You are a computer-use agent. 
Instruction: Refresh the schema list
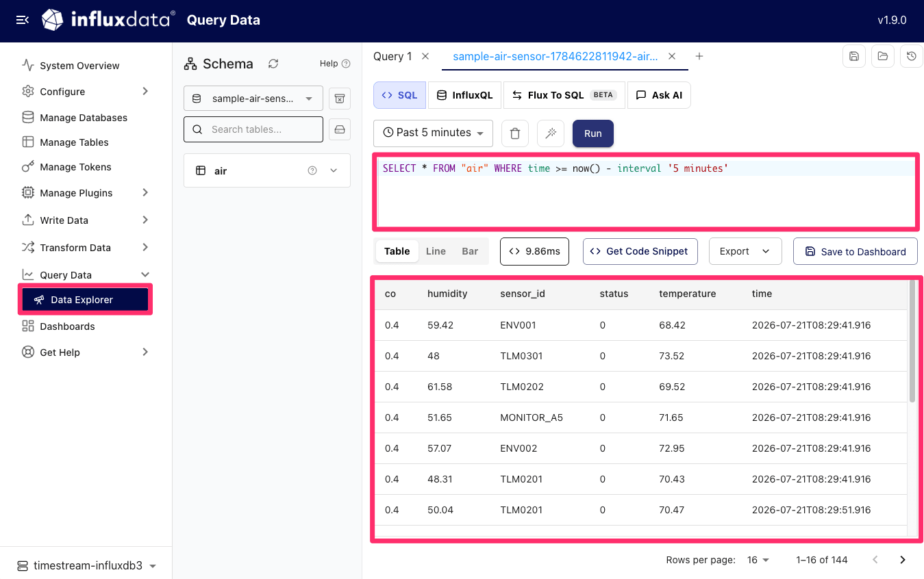click(x=273, y=64)
